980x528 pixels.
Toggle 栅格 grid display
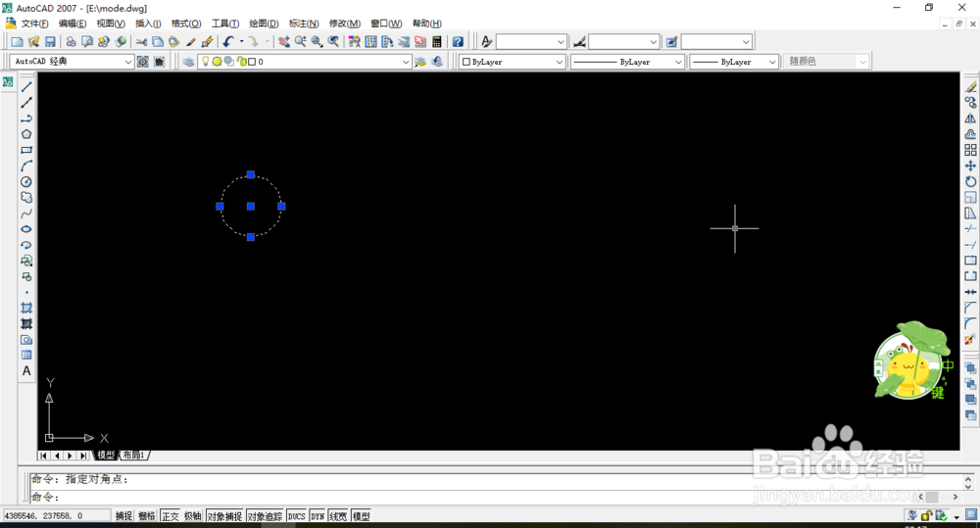coord(147,516)
